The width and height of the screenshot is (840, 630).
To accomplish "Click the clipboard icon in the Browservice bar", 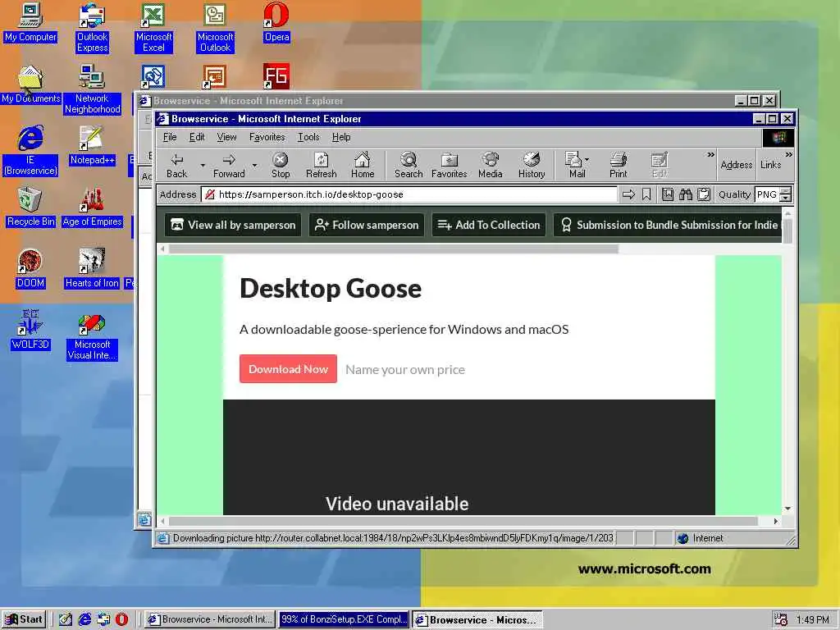I will 704,194.
